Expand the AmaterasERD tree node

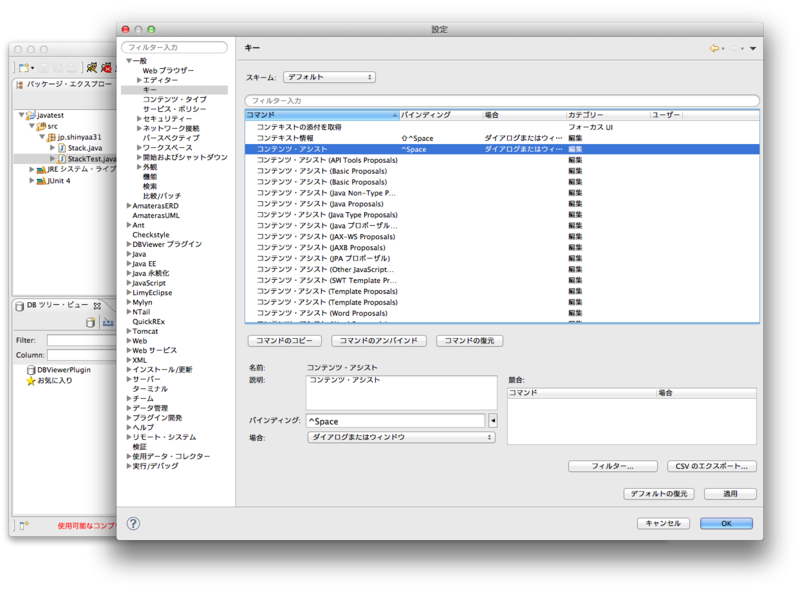click(129, 206)
